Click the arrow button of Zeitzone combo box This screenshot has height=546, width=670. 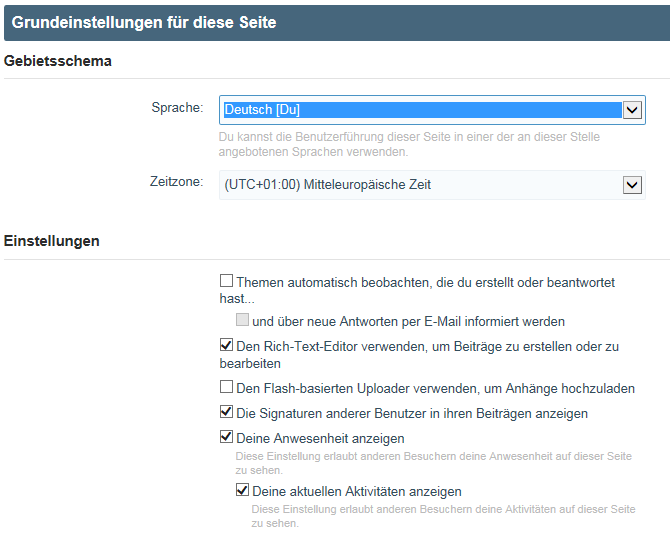[x=632, y=184]
